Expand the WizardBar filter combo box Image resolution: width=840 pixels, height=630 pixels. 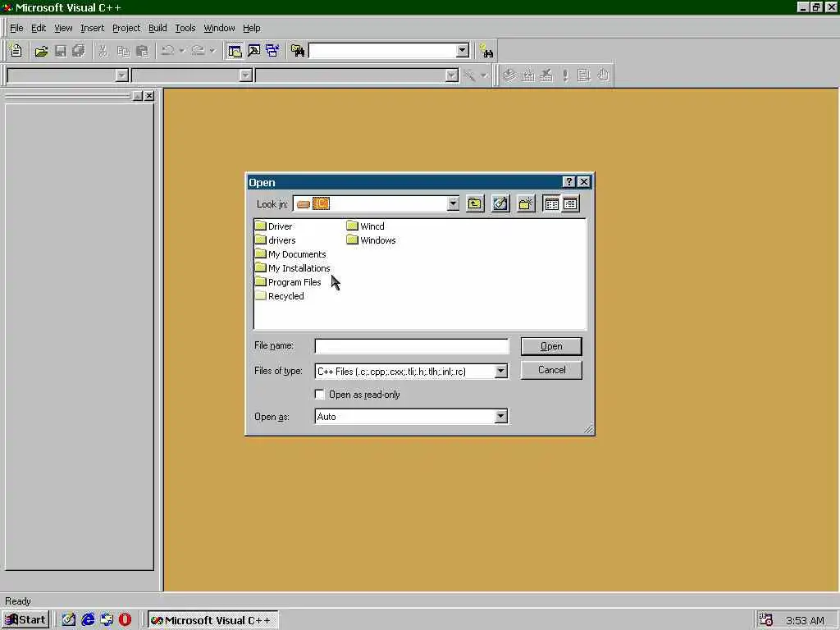(246, 75)
